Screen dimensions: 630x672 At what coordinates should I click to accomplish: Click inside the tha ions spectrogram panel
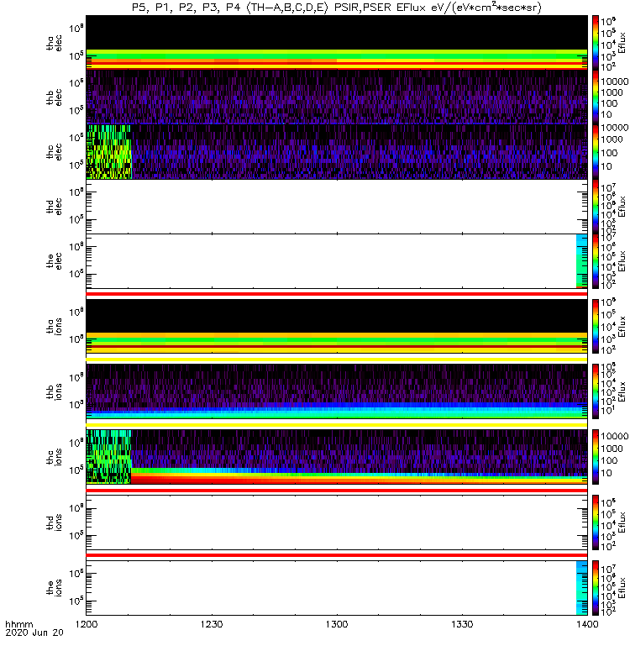click(x=337, y=326)
